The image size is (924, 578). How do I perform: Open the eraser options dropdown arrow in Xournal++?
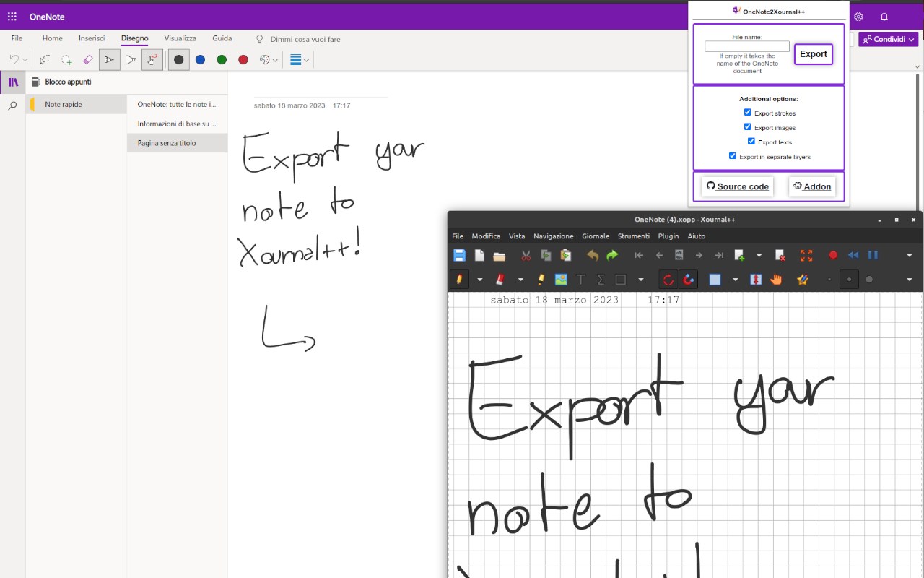coord(520,279)
